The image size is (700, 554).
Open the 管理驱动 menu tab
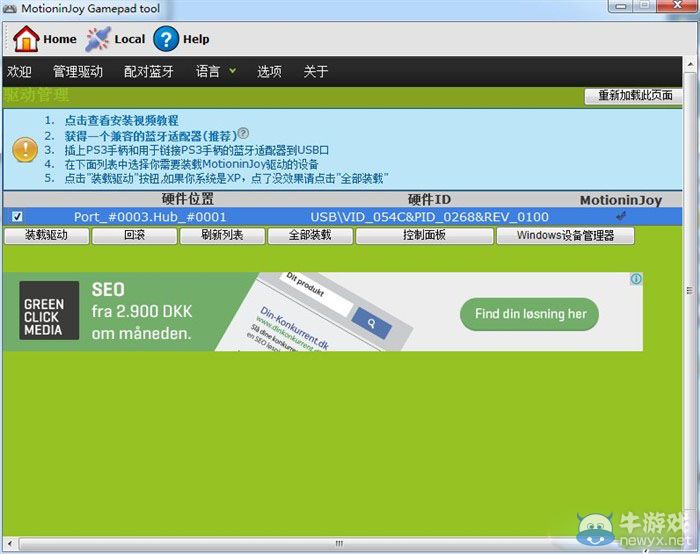[x=78, y=71]
